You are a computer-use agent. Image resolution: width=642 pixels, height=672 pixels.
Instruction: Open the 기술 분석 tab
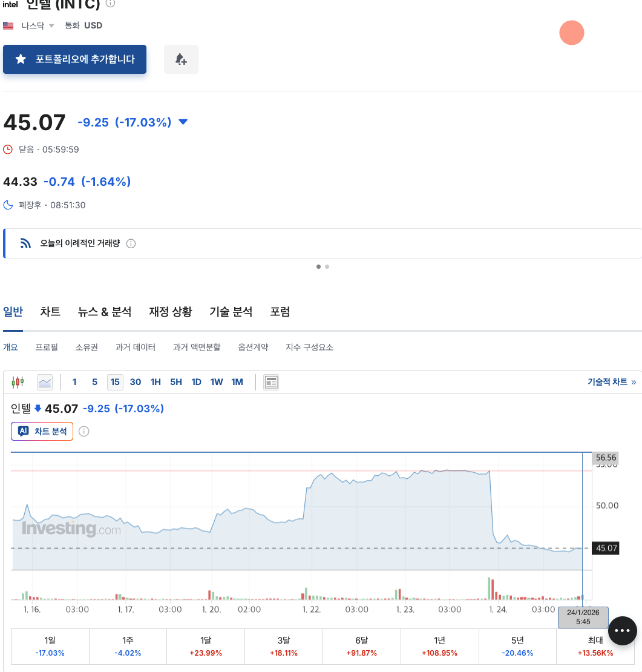231,312
